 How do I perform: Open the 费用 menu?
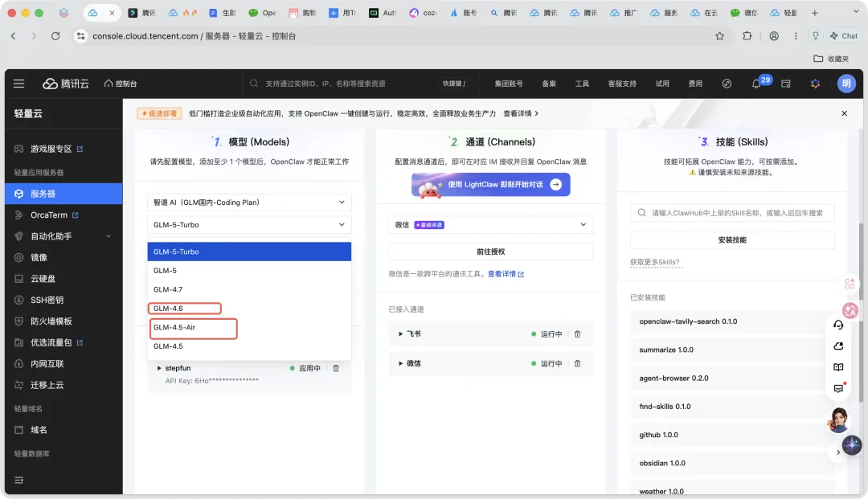point(695,84)
